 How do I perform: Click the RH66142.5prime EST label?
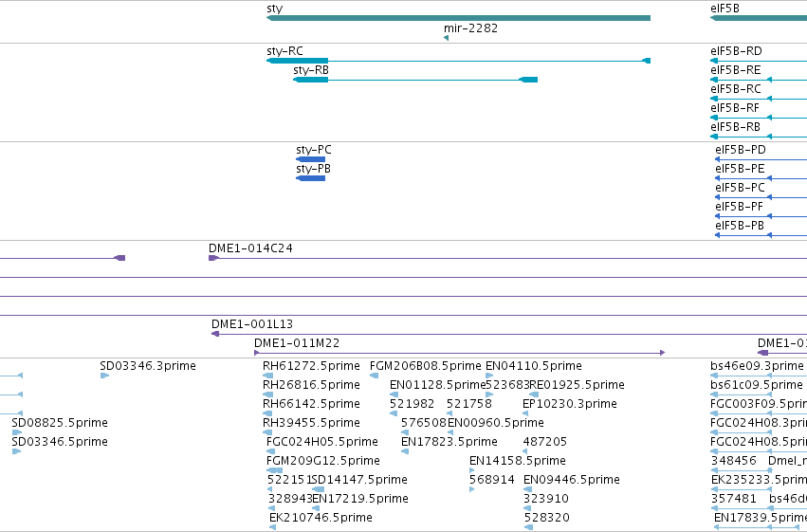[x=311, y=404]
